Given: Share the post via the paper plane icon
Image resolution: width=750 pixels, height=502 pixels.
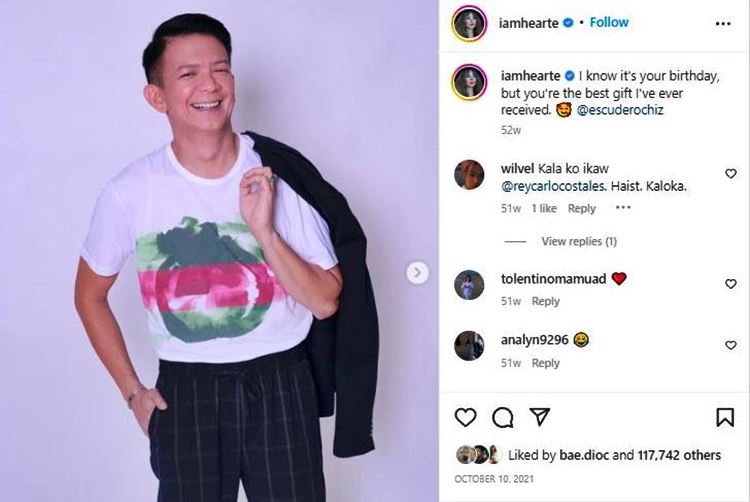Looking at the screenshot, I should (539, 417).
